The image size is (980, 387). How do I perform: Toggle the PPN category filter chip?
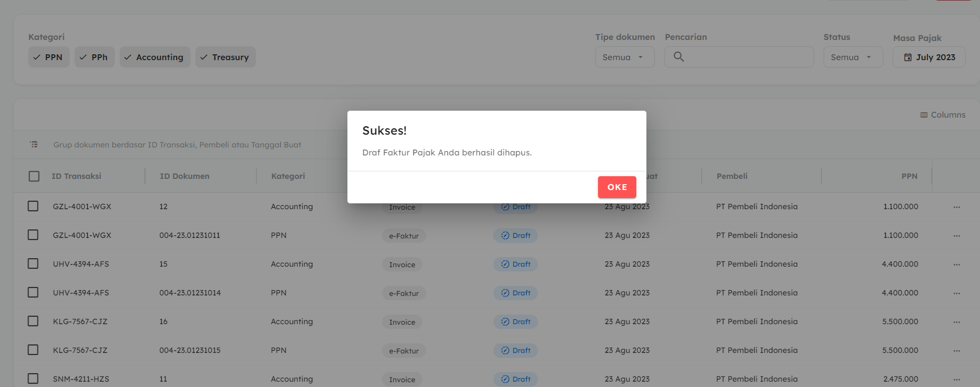[x=48, y=57]
